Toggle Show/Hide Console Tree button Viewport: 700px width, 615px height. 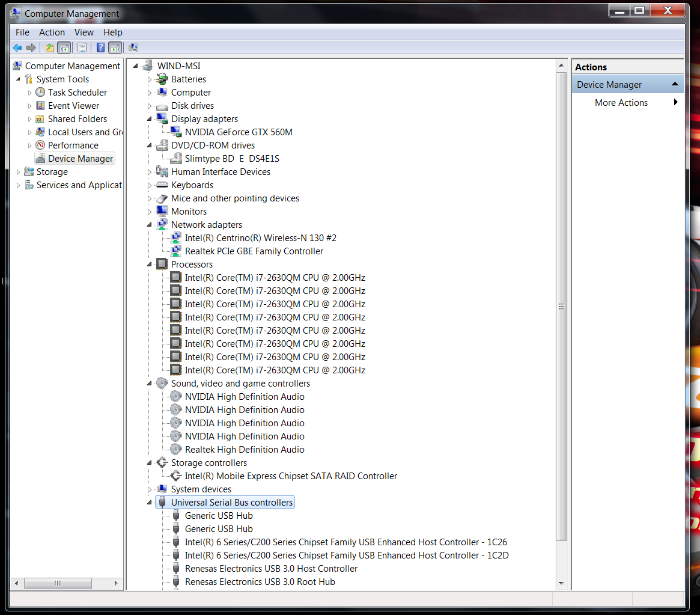tap(64, 47)
